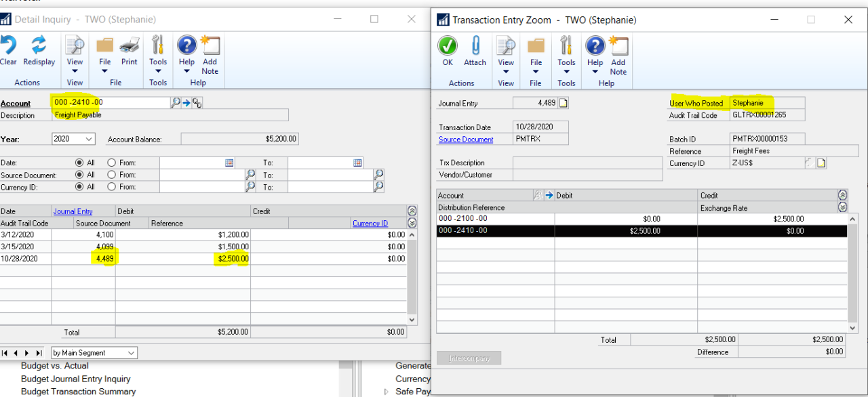Viewport: 868px width, 397px height.
Task: Click the Print icon in Detail Inquiry
Action: point(129,51)
